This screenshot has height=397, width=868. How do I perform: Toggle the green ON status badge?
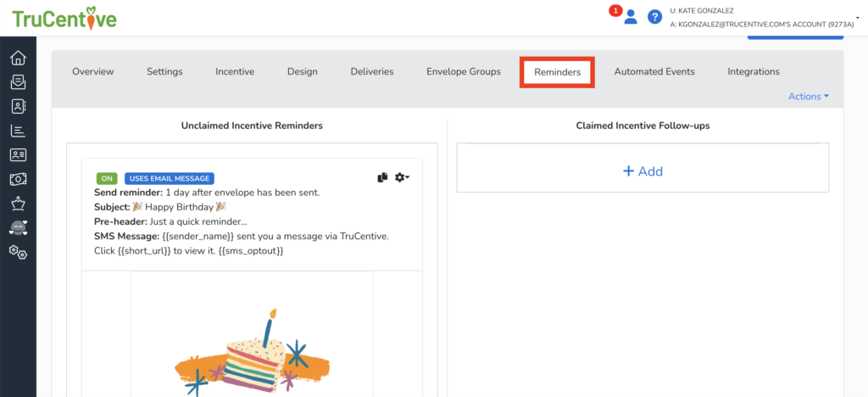point(107,178)
